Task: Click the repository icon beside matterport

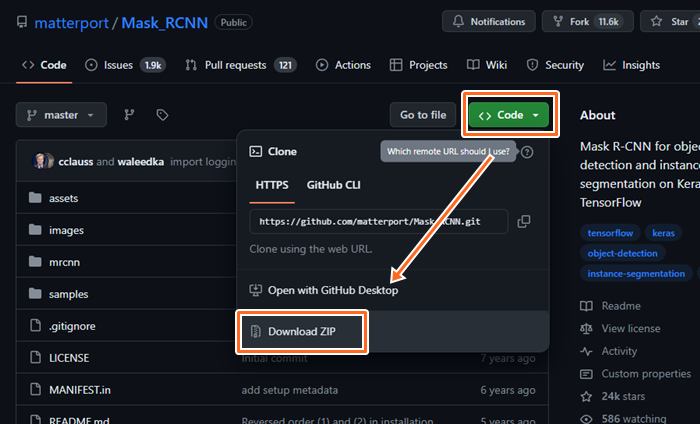Action: tap(22, 22)
